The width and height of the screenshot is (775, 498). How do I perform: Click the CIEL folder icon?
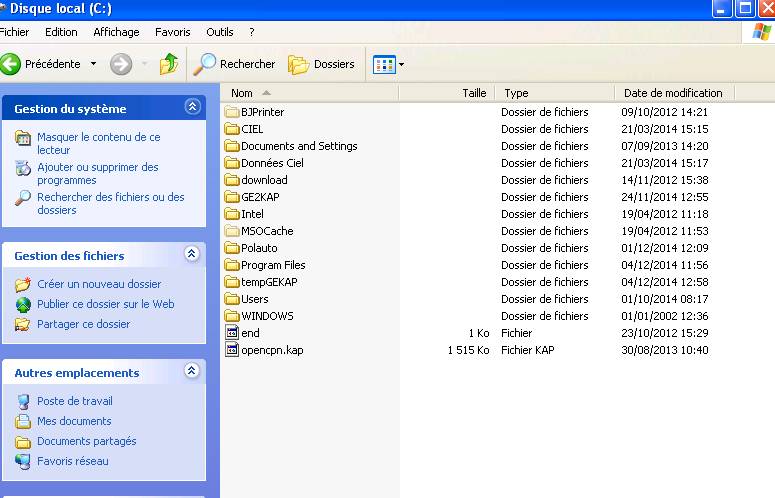click(232, 129)
